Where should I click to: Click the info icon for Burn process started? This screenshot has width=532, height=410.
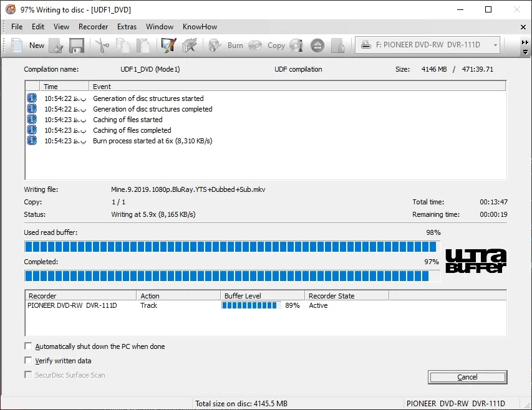point(32,141)
